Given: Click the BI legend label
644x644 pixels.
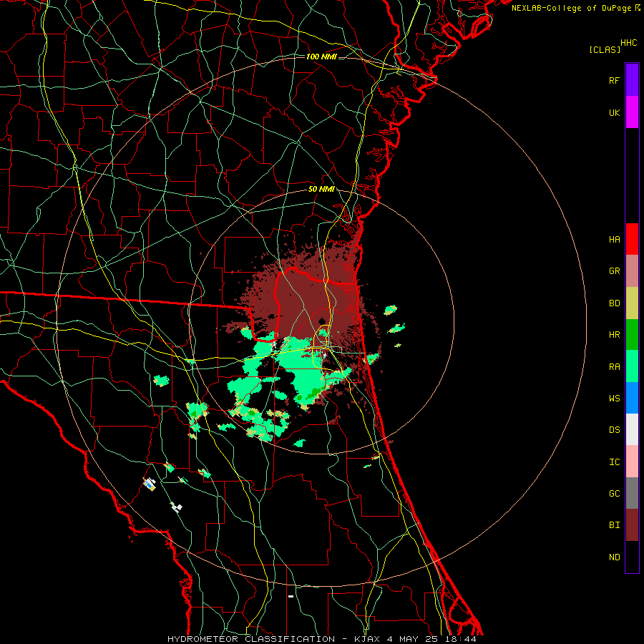Looking at the screenshot, I should click(614, 525).
